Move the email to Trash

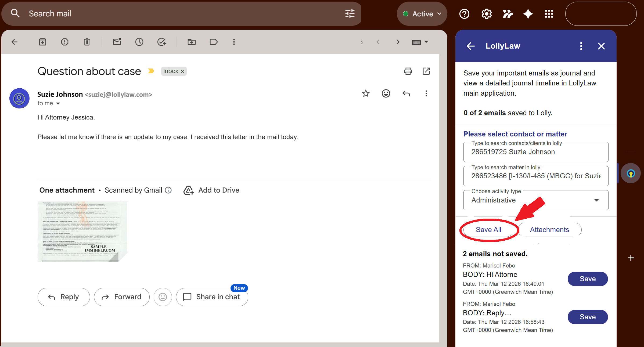[87, 42]
